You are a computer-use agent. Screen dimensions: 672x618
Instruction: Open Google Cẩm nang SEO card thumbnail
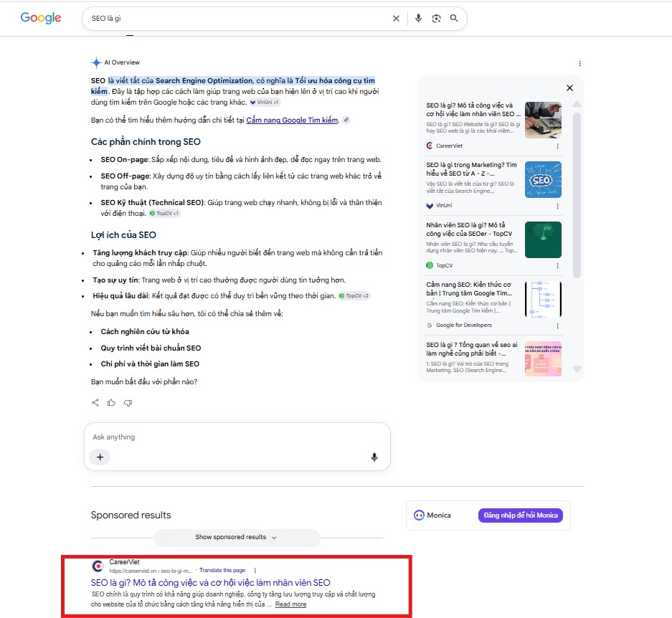pyautogui.click(x=543, y=299)
